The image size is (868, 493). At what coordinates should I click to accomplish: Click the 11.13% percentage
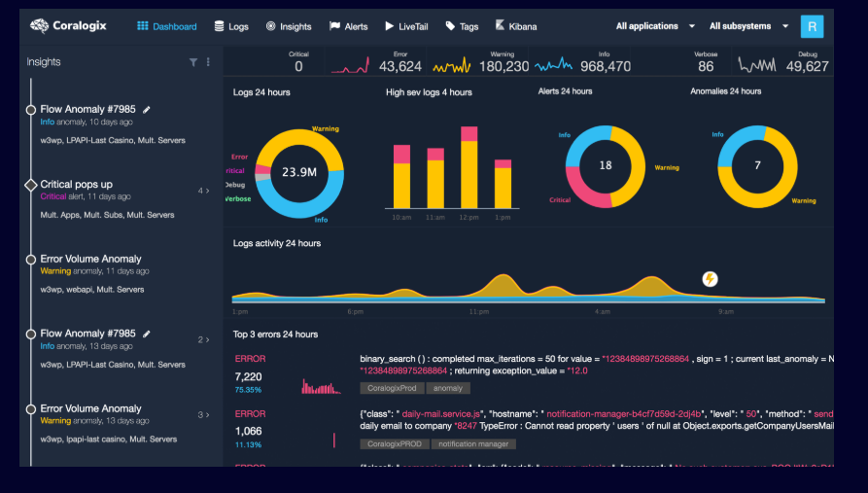(x=248, y=444)
